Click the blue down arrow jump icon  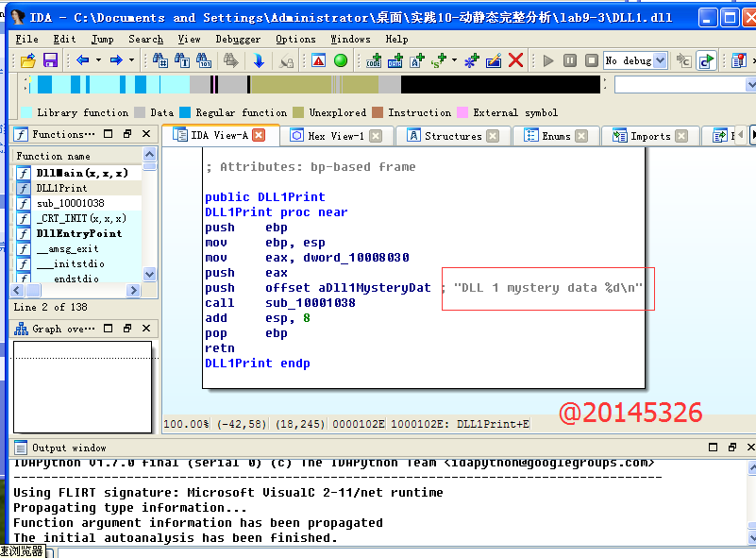tap(259, 60)
